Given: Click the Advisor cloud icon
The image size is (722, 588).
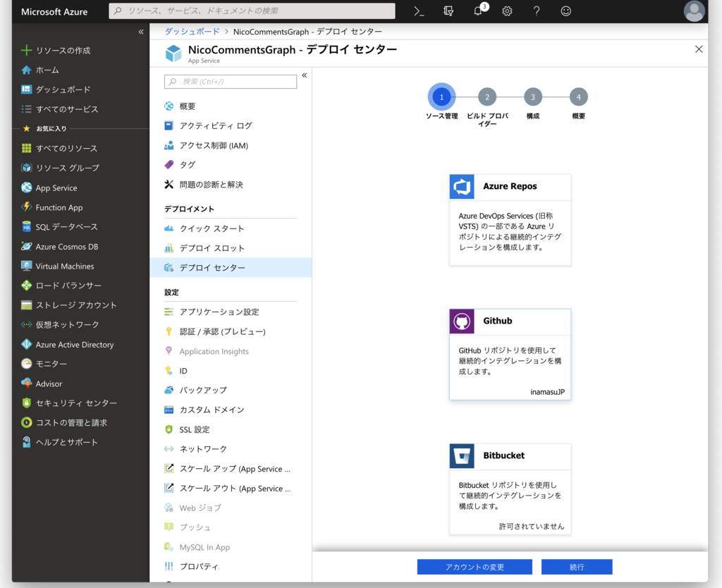Looking at the screenshot, I should click(27, 383).
